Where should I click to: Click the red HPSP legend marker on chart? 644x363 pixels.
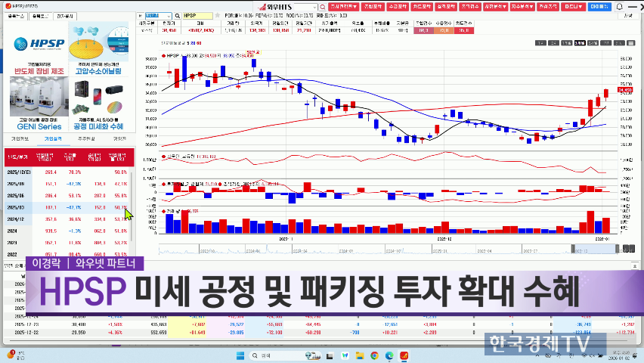point(166,56)
